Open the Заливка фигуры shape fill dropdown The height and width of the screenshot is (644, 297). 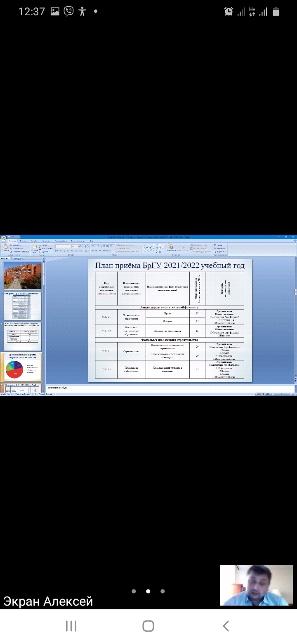[x=200, y=245]
